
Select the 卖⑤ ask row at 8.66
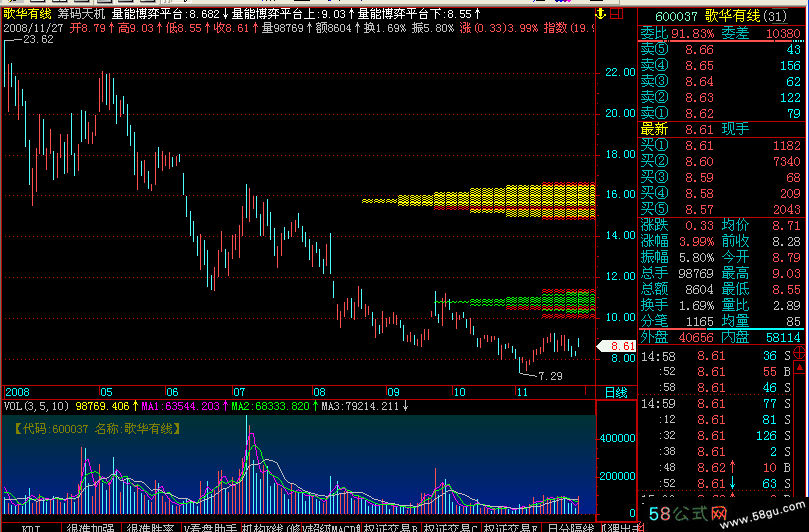(721, 50)
